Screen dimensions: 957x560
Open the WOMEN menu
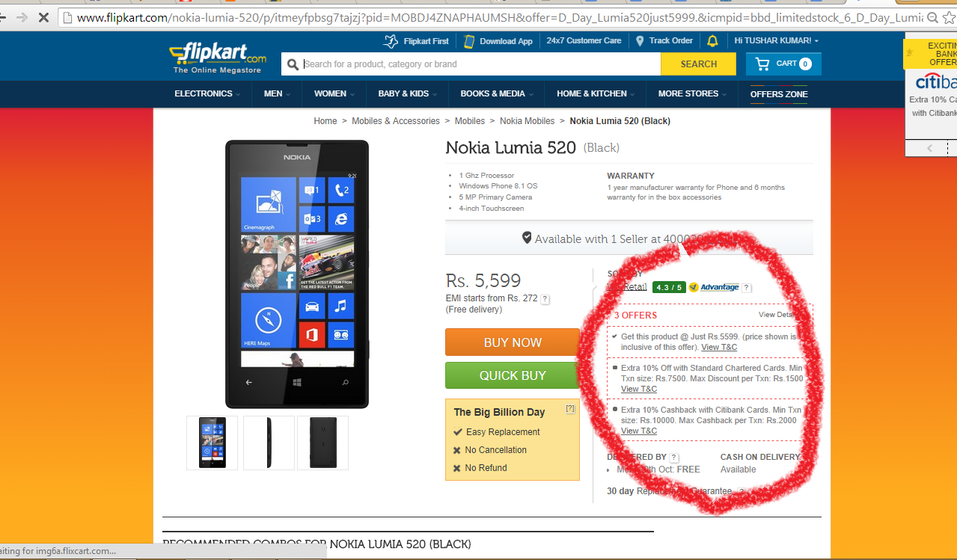(x=334, y=94)
